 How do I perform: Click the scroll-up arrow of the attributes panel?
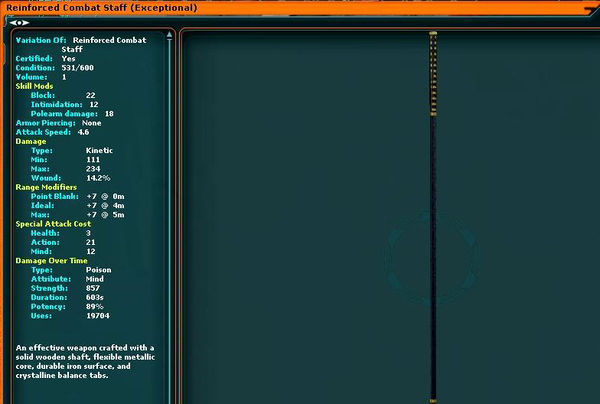[x=170, y=33]
